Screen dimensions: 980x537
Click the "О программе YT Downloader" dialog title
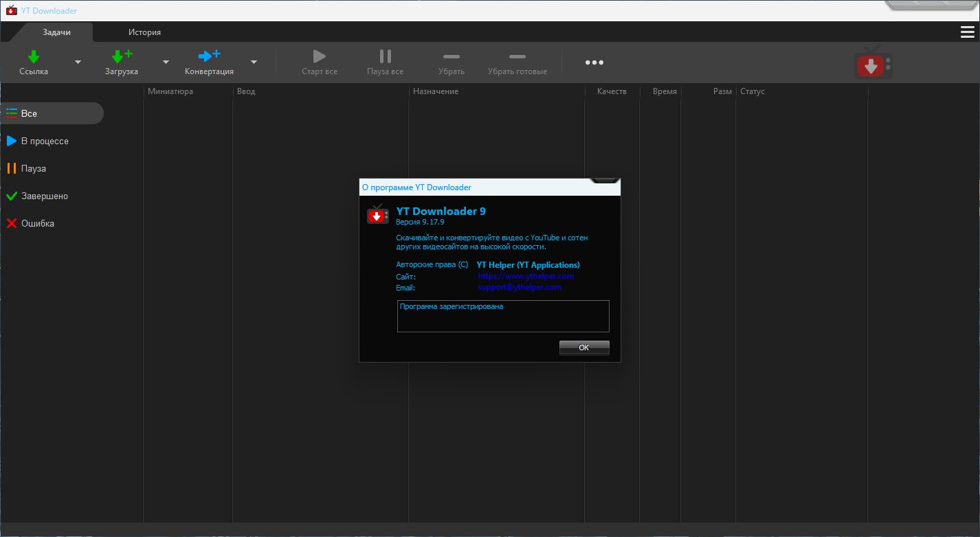(416, 187)
